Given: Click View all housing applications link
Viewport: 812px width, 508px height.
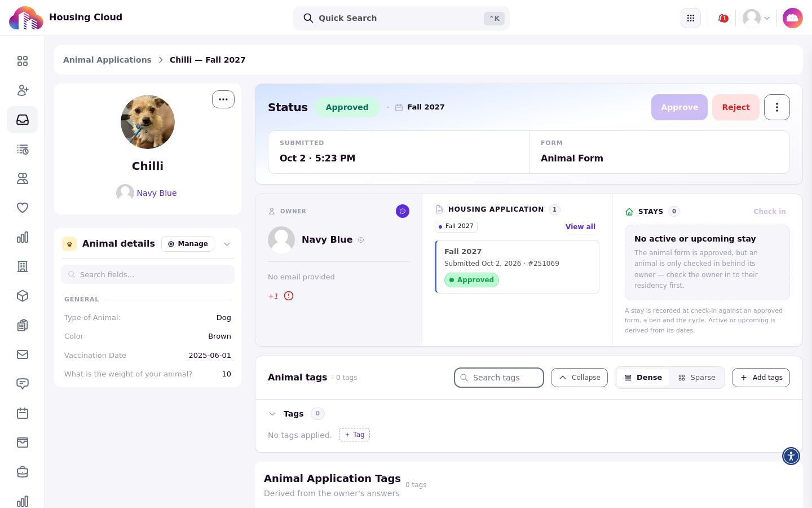Looking at the screenshot, I should tap(580, 226).
